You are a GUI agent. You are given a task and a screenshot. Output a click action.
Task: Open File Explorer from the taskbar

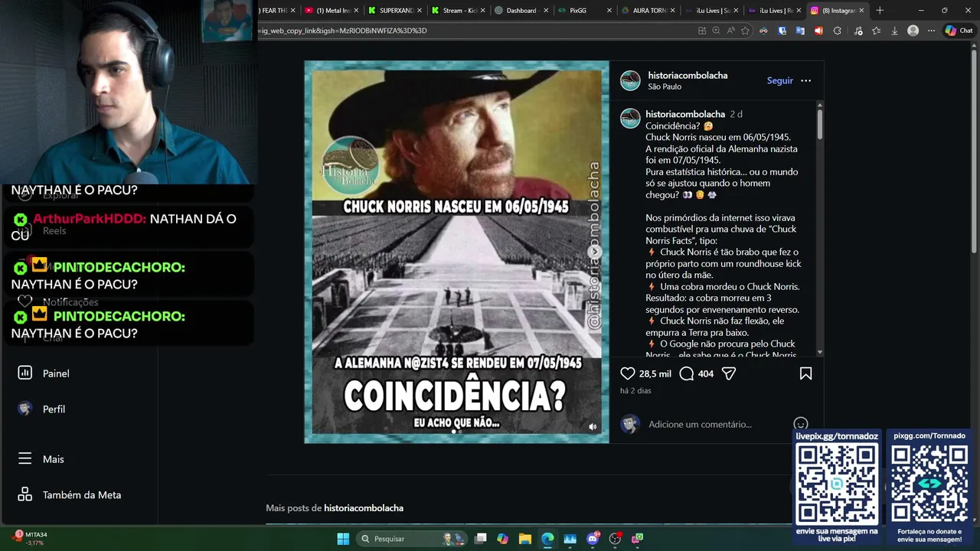tap(524, 539)
